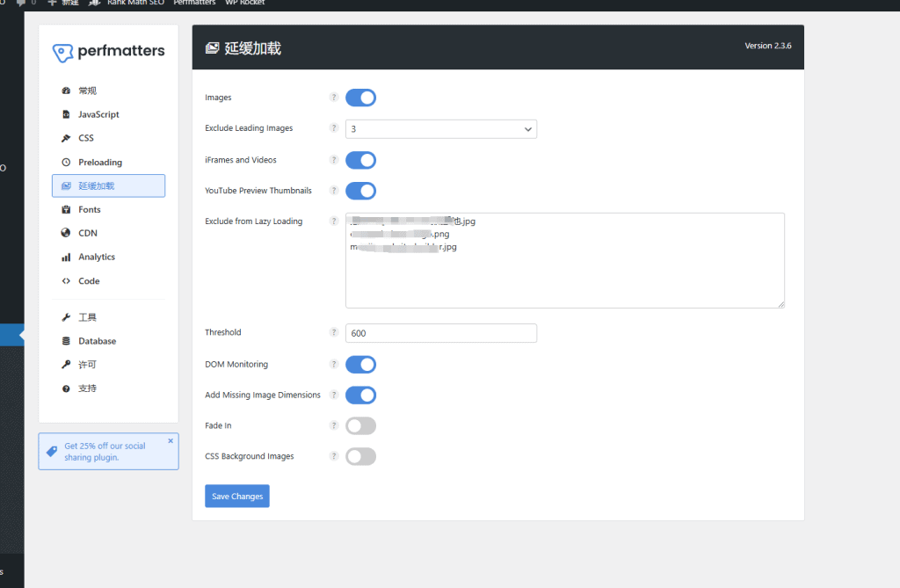Click the CDN globe icon

tap(66, 233)
